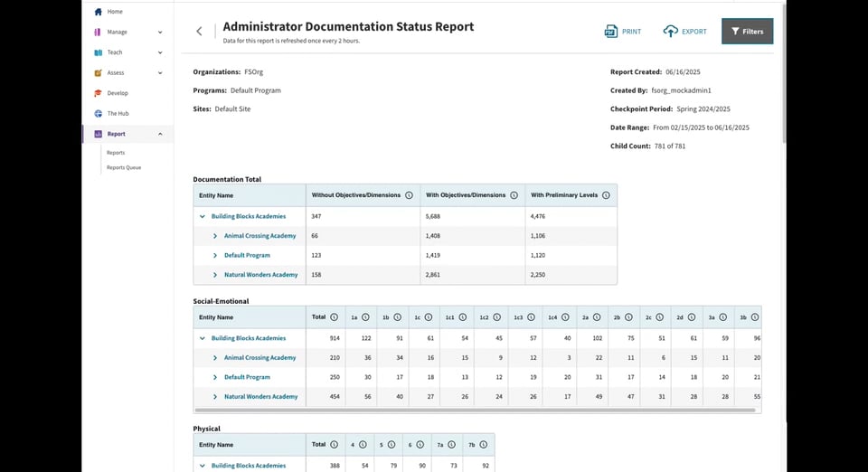868x472 pixels.
Task: Click the PRINT label
Action: point(632,32)
